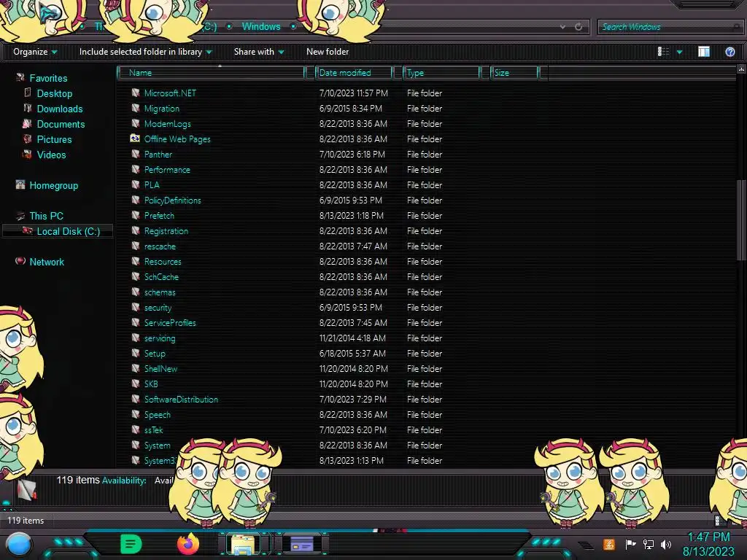Screen dimensions: 747x560
Task: Click the Performance folder icon
Action: 136,169
